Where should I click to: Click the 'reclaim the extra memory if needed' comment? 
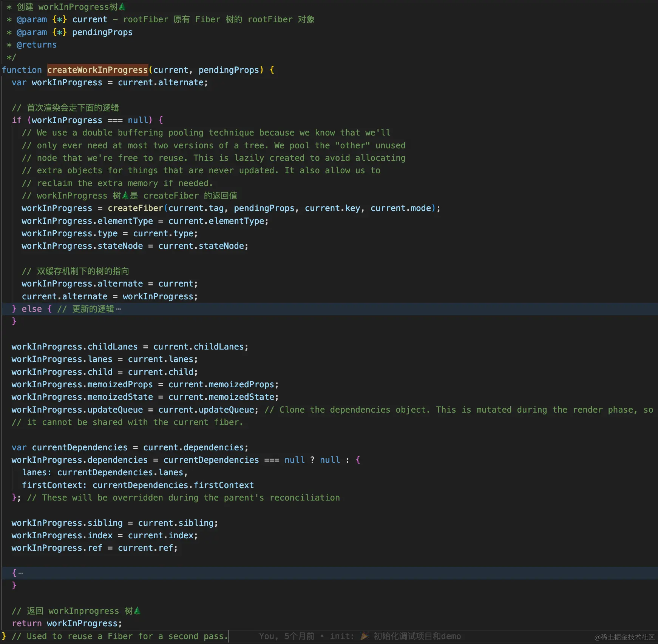tap(117, 183)
